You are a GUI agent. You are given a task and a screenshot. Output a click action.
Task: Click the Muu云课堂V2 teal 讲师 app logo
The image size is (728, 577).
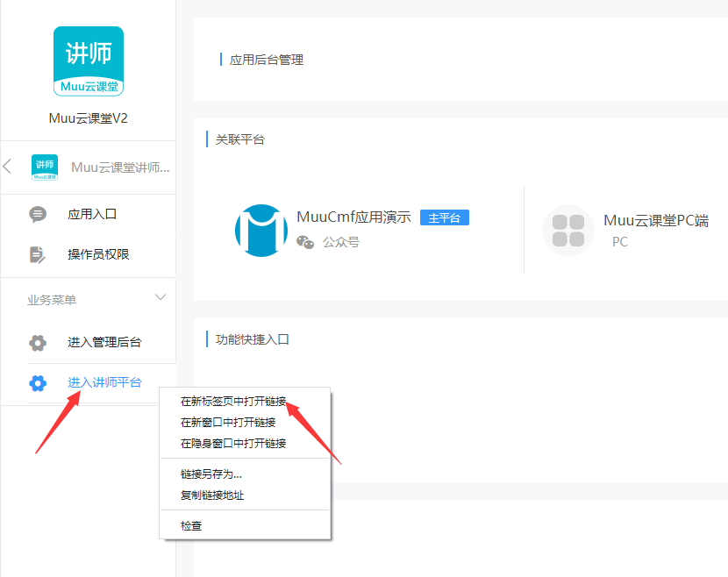coord(89,61)
